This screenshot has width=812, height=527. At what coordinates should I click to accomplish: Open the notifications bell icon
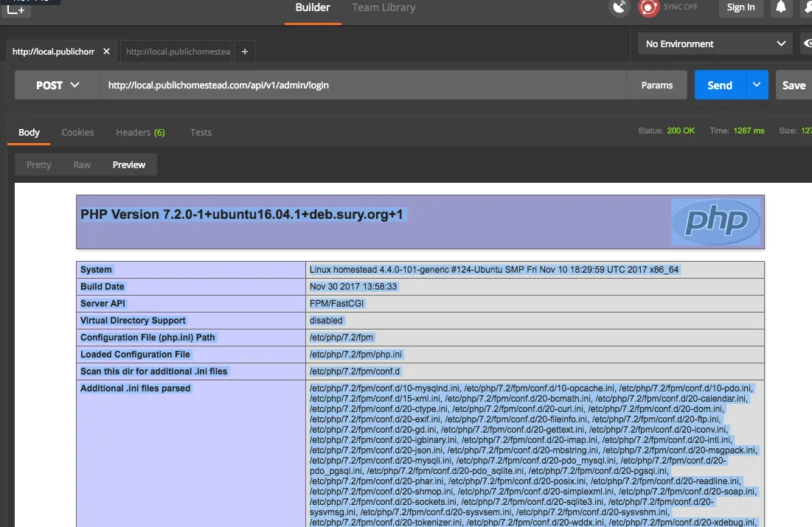tap(781, 8)
